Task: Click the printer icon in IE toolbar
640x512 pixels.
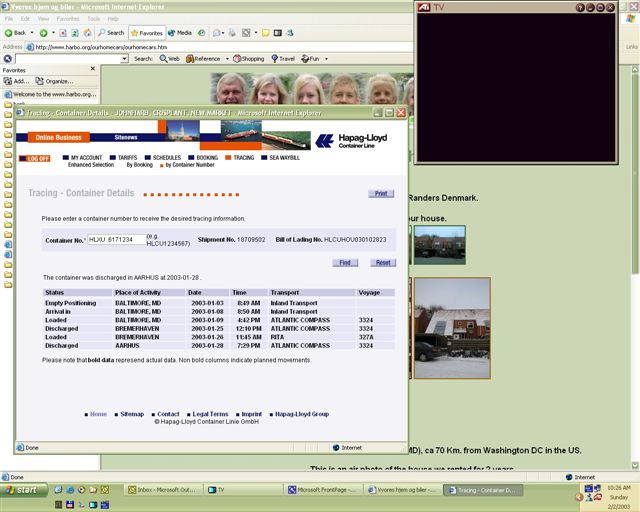Action: [232, 33]
